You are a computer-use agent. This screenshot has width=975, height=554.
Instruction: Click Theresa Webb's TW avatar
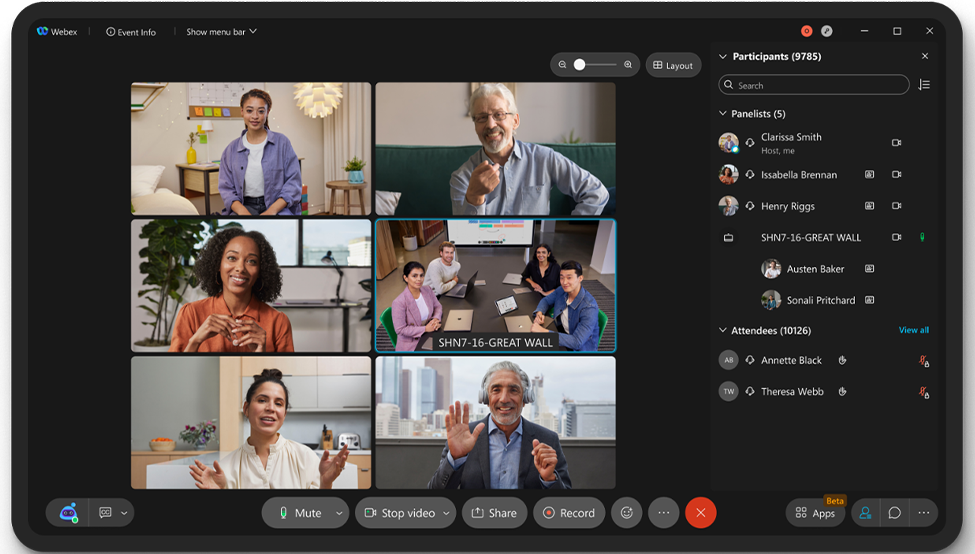(728, 391)
